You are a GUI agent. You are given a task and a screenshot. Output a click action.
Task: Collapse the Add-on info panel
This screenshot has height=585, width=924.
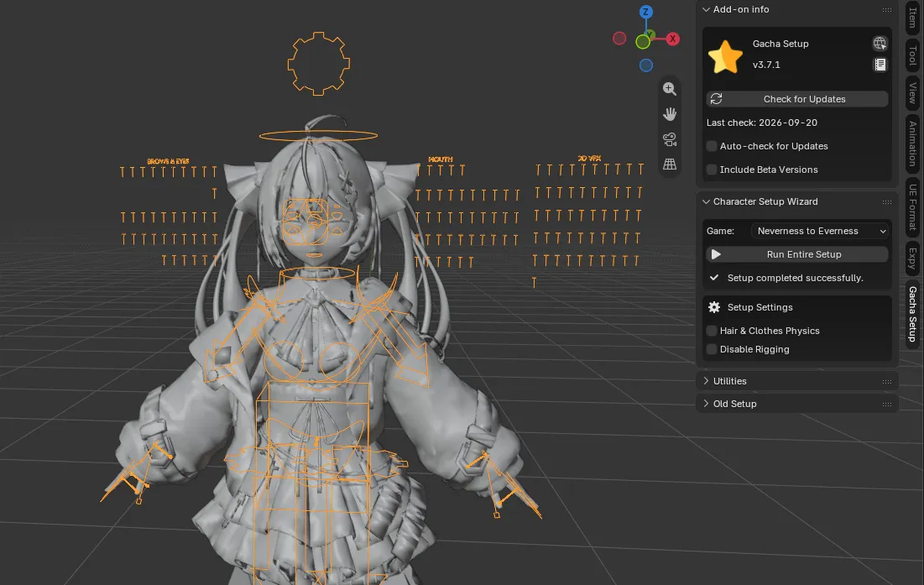[x=706, y=9]
